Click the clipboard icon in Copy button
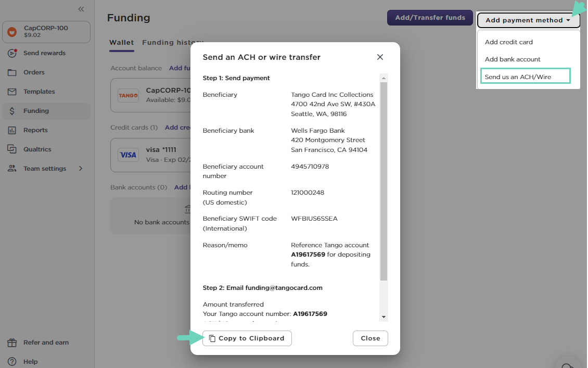The height and width of the screenshot is (368, 588). pyautogui.click(x=212, y=338)
